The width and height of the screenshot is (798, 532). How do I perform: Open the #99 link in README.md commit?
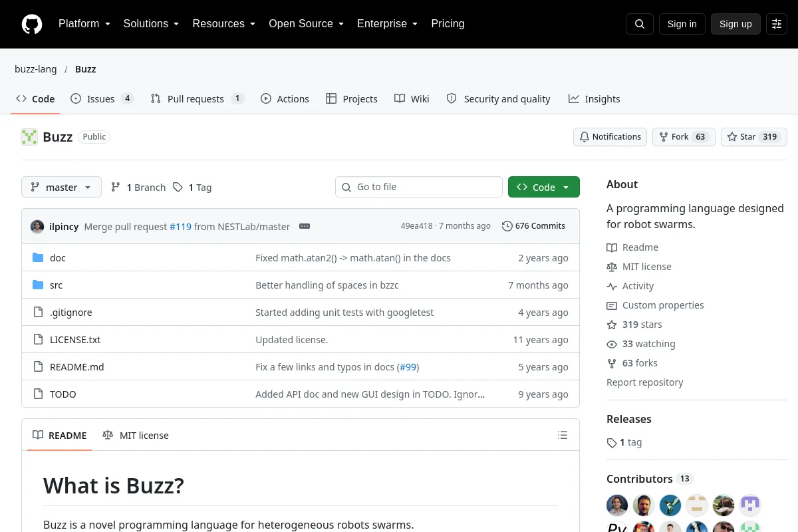point(408,367)
